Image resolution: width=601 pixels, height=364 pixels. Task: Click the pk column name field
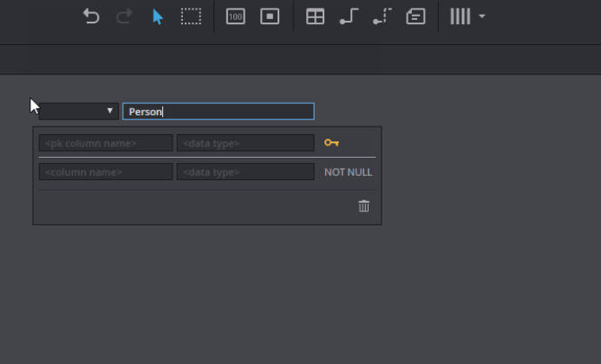(x=106, y=143)
